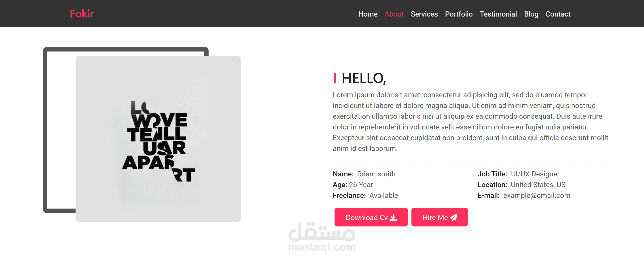Open the Home navigation link
This screenshot has height=258, width=644.
click(368, 14)
